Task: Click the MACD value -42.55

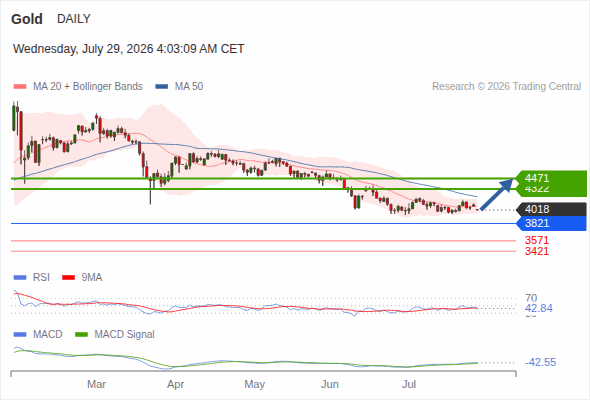Action: [540, 362]
